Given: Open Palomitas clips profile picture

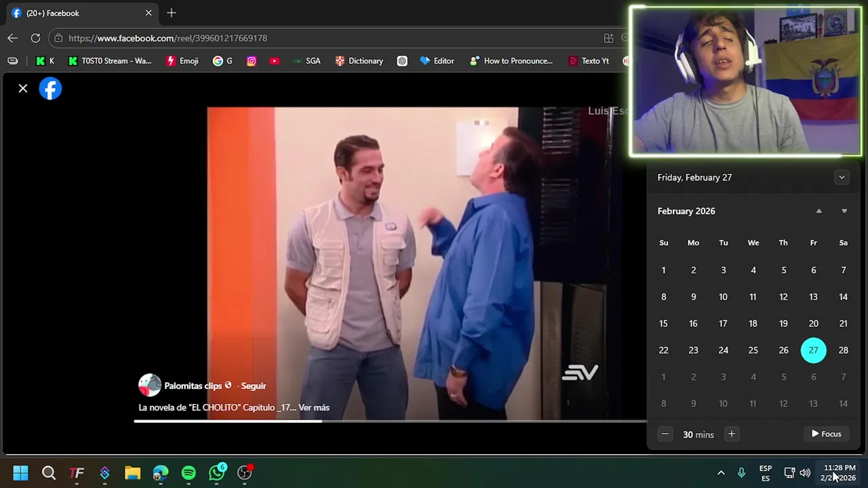Looking at the screenshot, I should click(150, 385).
